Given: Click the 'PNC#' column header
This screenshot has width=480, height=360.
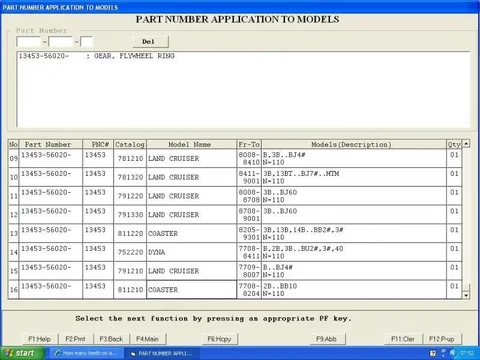Looking at the screenshot, I should 98,144.
